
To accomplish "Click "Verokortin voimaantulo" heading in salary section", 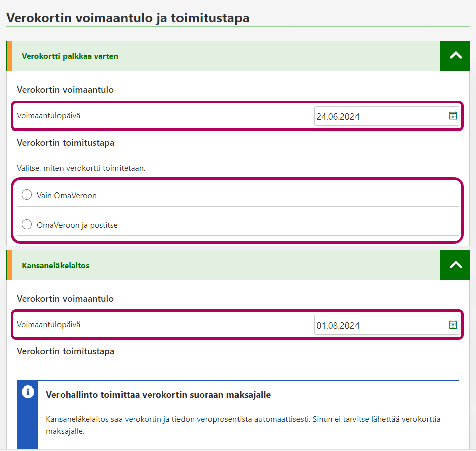I will [65, 90].
